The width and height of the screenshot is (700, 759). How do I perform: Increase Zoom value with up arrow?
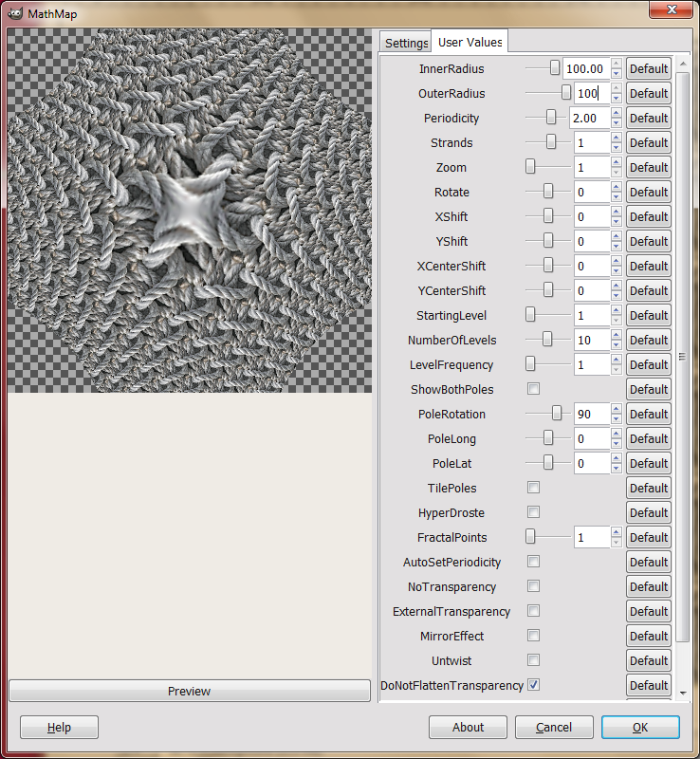(x=616, y=162)
